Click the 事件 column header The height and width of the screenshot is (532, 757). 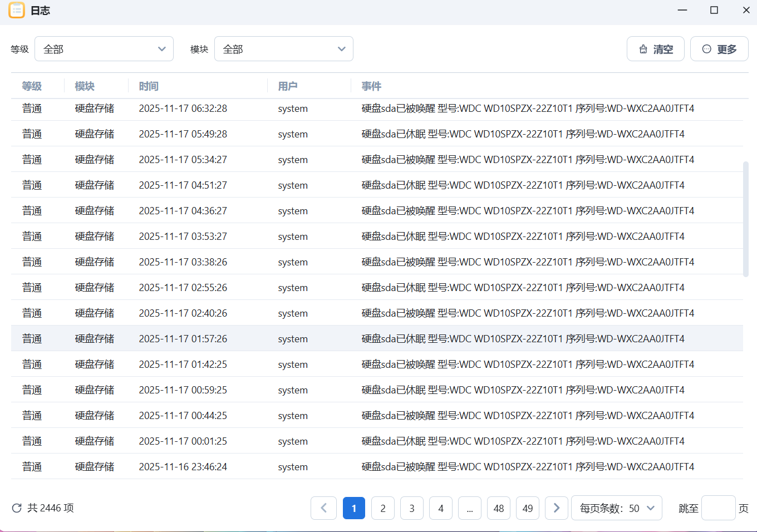click(x=371, y=86)
